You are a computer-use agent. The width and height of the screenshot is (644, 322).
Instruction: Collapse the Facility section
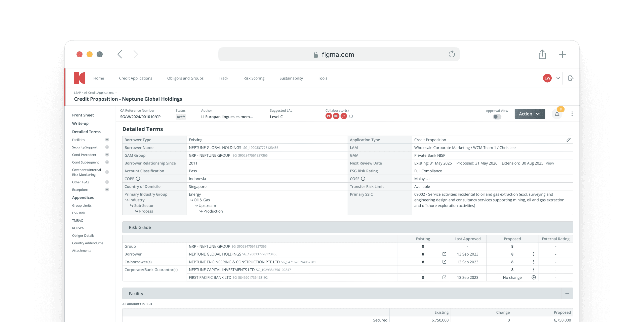(x=567, y=294)
